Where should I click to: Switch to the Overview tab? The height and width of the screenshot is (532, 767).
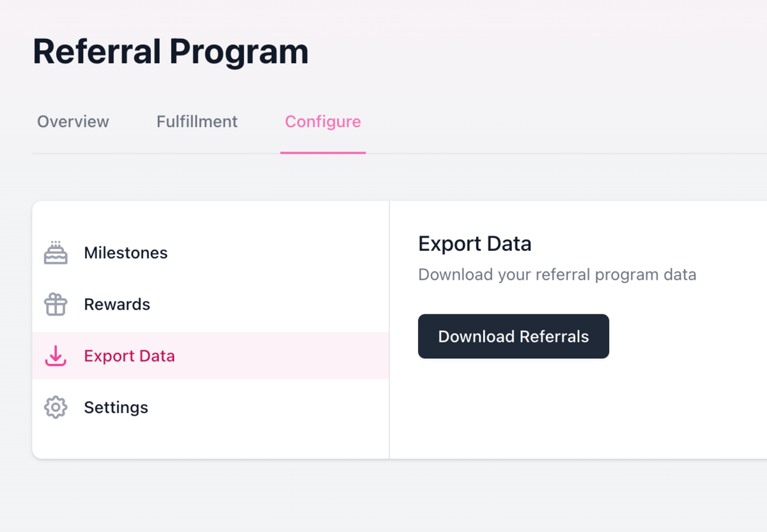point(73,121)
